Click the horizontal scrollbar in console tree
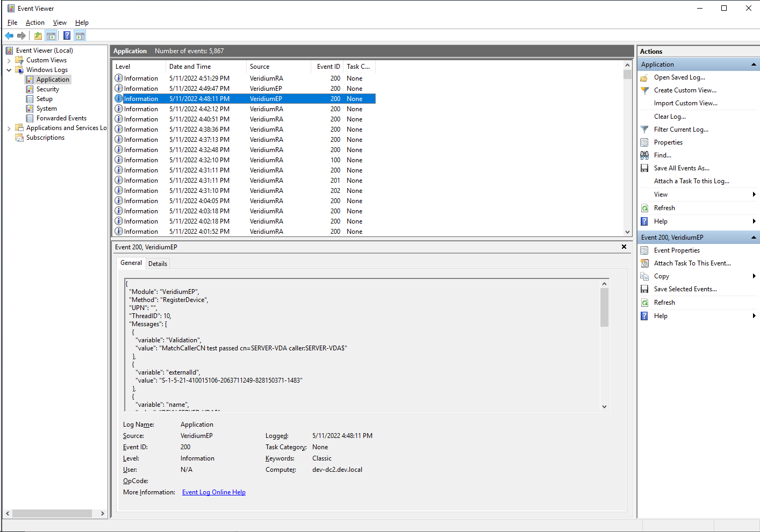 [52, 514]
